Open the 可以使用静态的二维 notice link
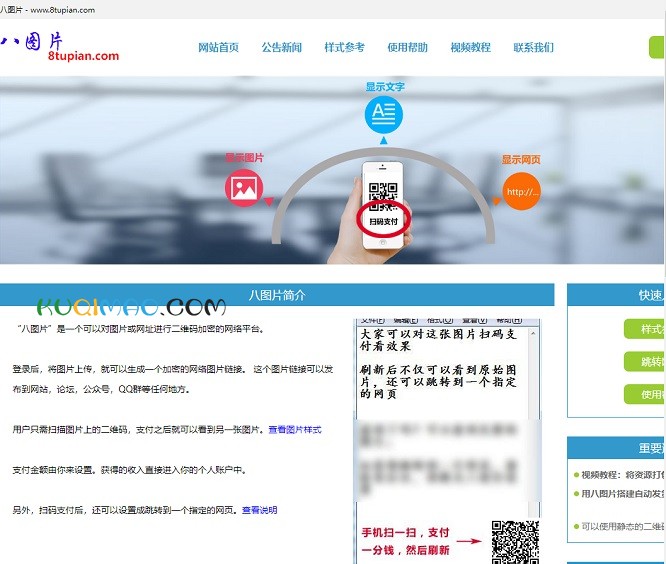Viewport: 666px width, 564px height. tap(623, 526)
